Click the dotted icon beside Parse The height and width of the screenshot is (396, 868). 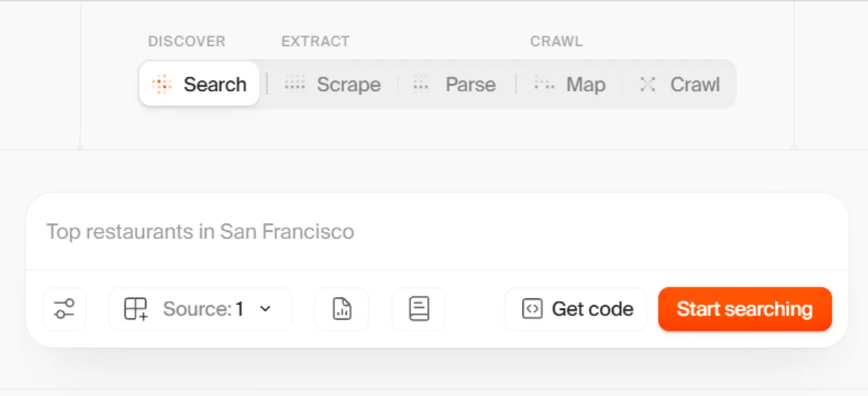[421, 84]
